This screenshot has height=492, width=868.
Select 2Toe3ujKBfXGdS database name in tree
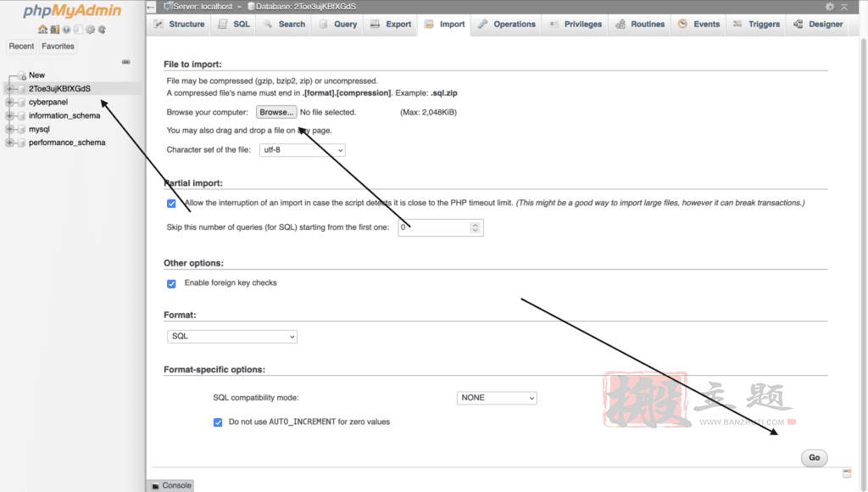point(59,89)
